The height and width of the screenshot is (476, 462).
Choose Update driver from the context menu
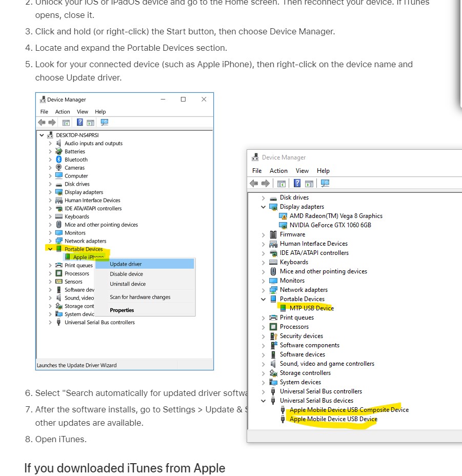pos(145,264)
